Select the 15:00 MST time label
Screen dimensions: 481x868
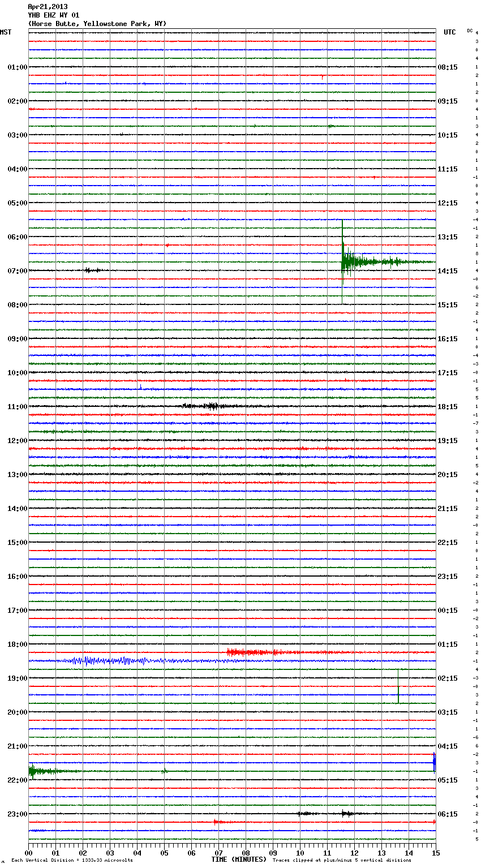point(18,543)
